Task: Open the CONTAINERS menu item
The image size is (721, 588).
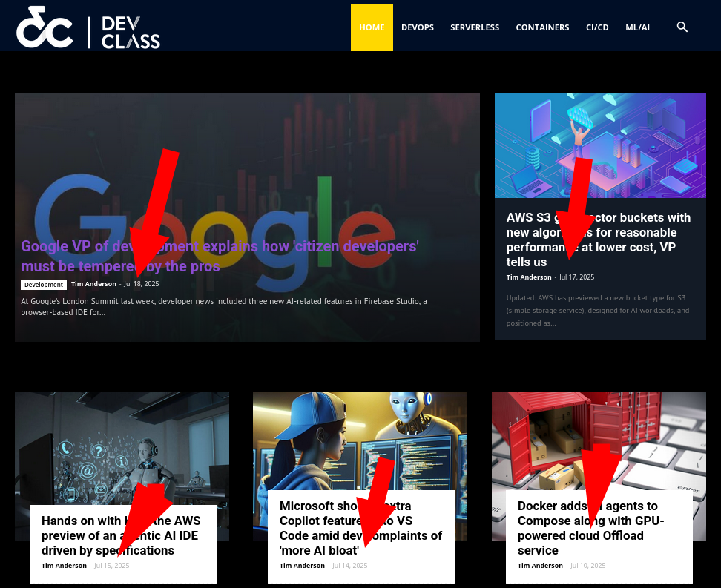Action: click(x=542, y=27)
